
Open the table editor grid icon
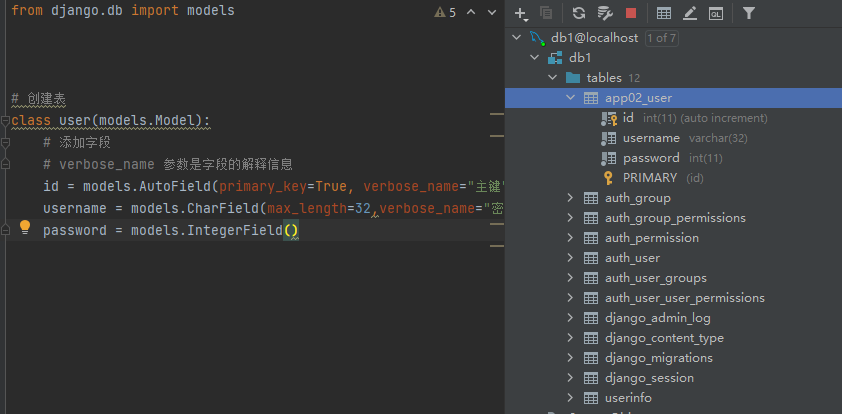click(664, 13)
